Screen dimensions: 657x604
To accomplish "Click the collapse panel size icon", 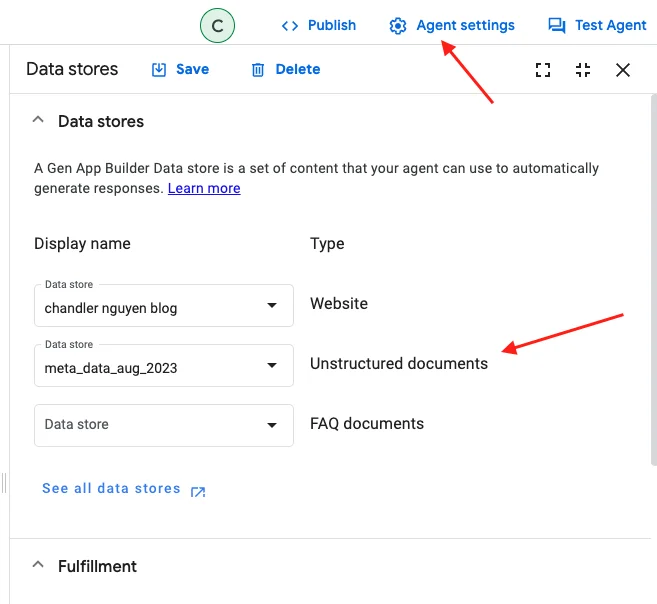I will (583, 69).
